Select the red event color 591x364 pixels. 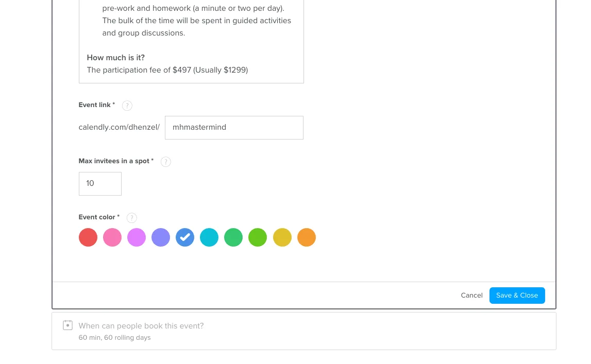click(88, 237)
